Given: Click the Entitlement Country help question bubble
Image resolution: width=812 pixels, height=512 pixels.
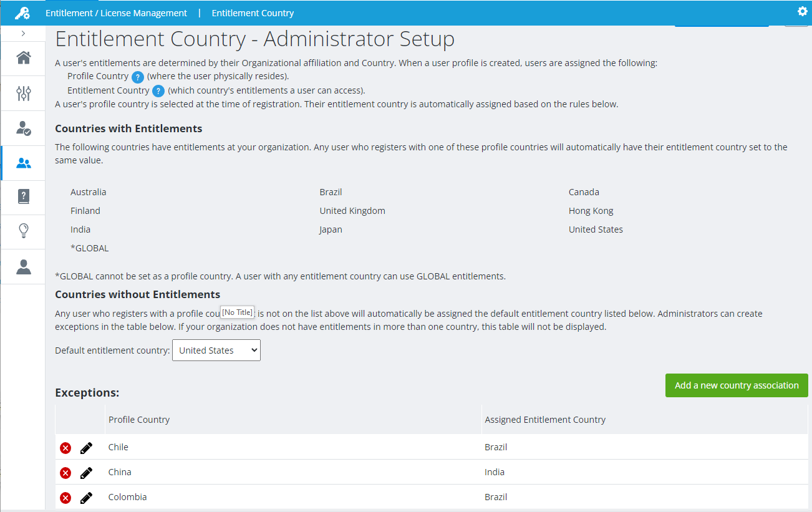Looking at the screenshot, I should (x=158, y=90).
